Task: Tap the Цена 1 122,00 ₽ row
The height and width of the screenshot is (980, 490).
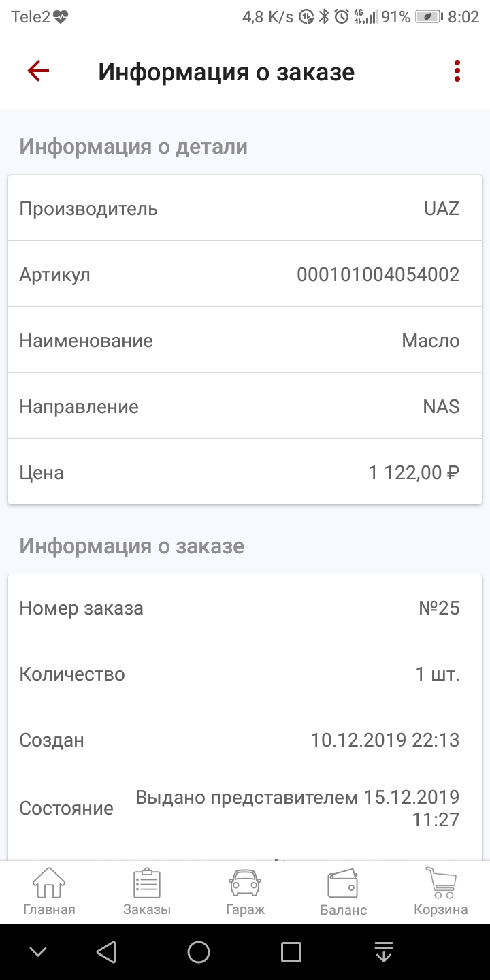Action: click(x=245, y=472)
